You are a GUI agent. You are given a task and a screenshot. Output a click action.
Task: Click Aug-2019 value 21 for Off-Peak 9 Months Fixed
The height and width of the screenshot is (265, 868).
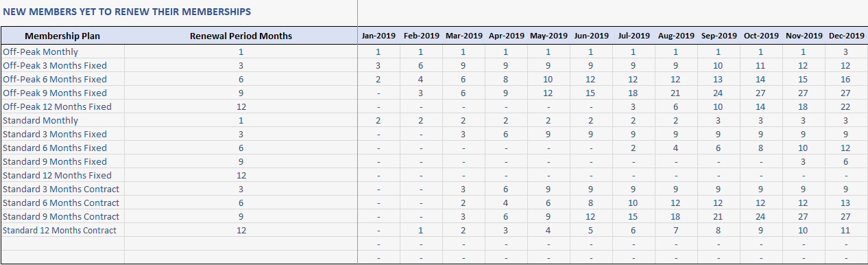[675, 93]
